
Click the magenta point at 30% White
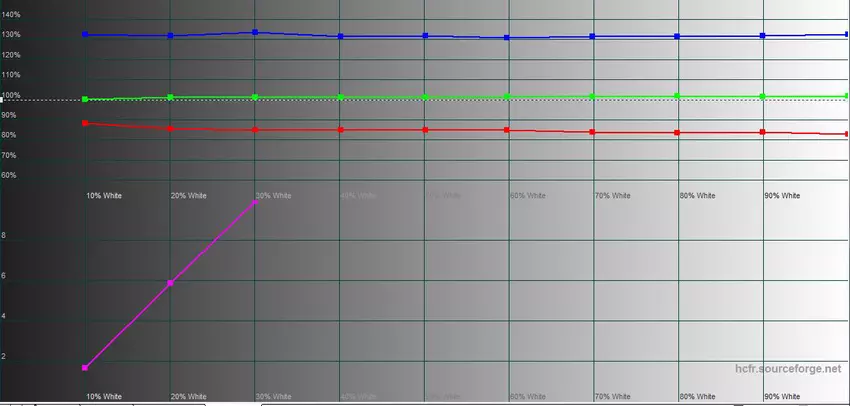255,201
